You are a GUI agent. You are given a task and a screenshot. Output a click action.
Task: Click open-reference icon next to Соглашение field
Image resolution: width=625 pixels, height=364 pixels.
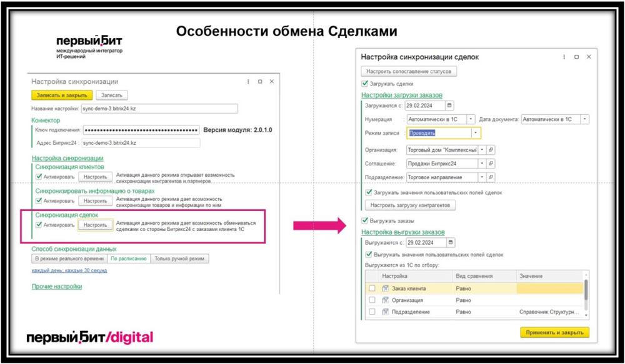coord(491,164)
